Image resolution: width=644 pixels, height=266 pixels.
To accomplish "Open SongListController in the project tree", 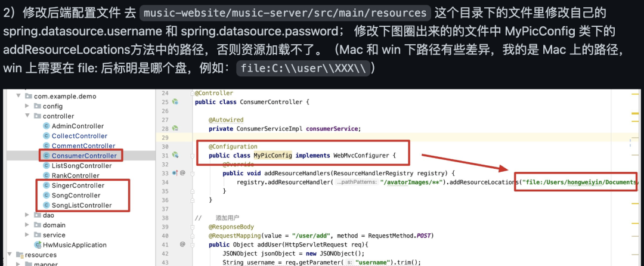I will tap(81, 205).
